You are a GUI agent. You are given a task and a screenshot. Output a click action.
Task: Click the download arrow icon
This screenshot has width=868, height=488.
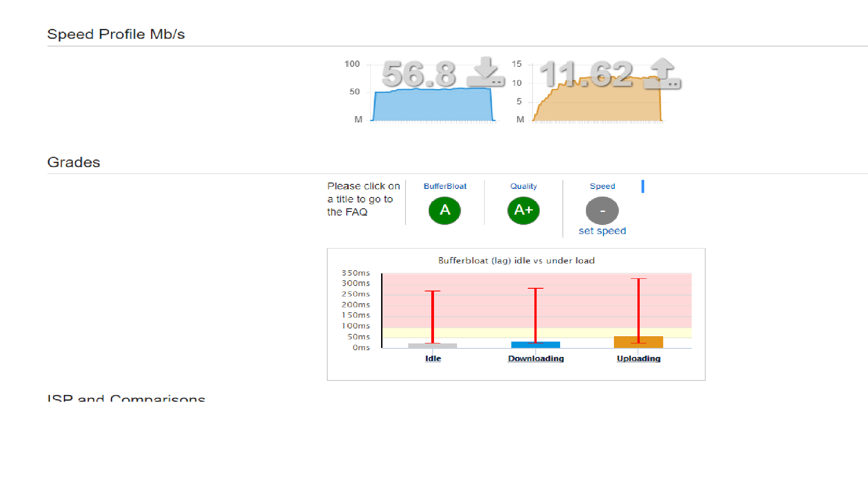click(x=486, y=72)
